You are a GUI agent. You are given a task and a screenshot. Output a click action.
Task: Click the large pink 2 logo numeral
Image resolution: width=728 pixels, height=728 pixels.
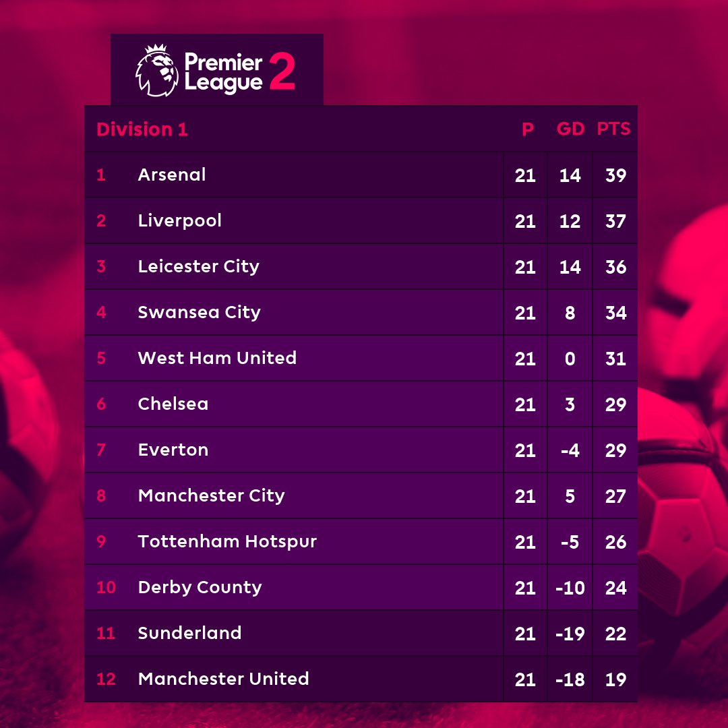[282, 71]
